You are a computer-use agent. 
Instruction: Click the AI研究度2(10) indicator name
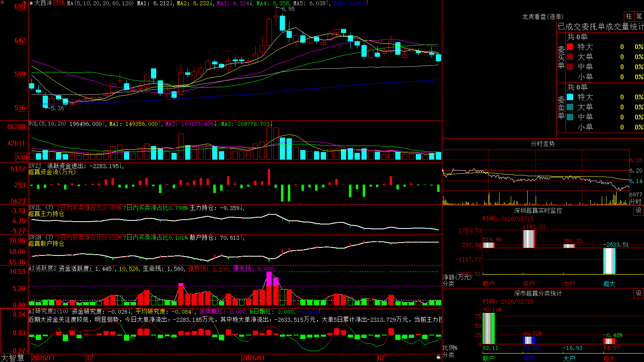(x=48, y=311)
